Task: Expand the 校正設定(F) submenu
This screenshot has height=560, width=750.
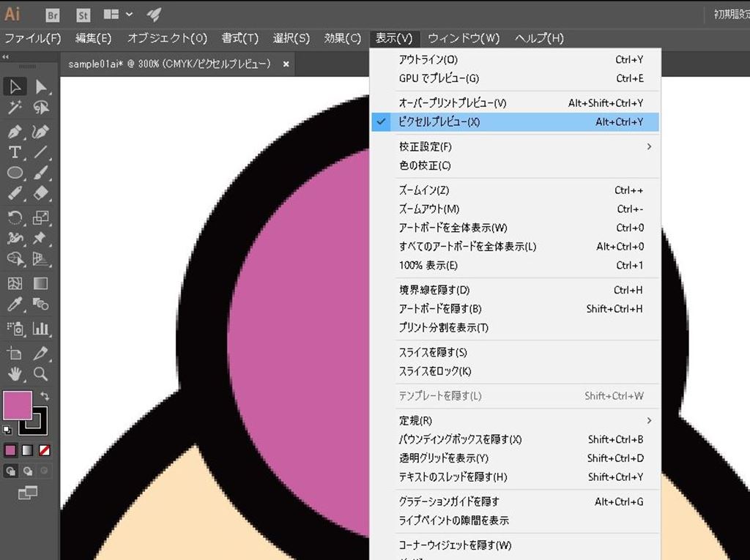Action: tap(425, 147)
